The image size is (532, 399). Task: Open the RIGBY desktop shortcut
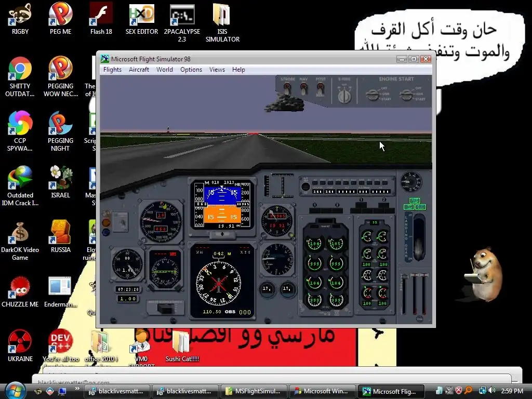click(x=20, y=19)
